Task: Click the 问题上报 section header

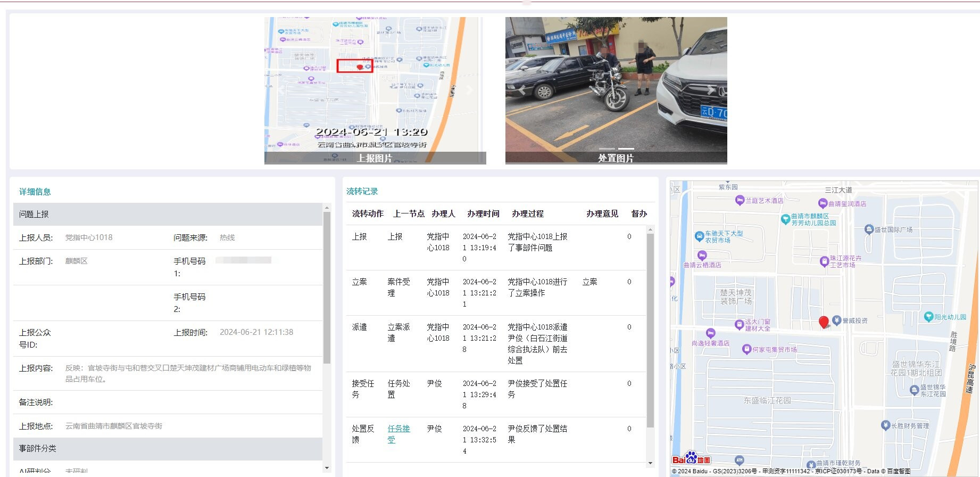Action: coord(168,214)
